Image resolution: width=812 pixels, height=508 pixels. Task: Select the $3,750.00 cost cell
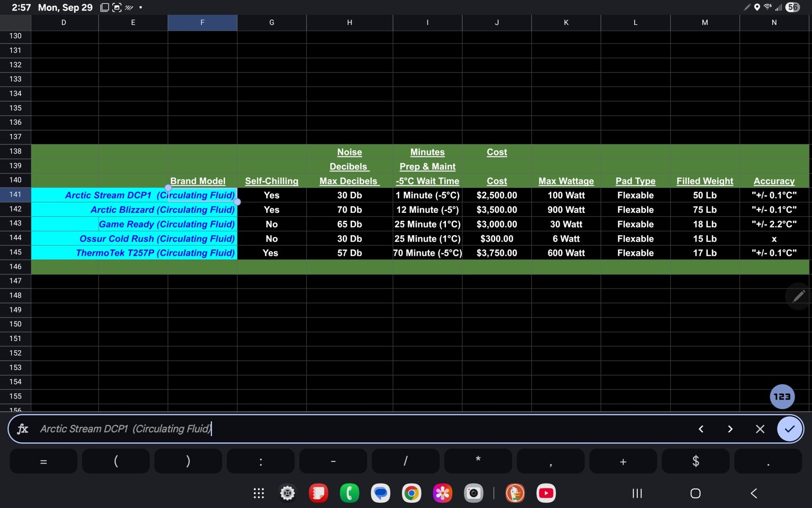pyautogui.click(x=496, y=253)
